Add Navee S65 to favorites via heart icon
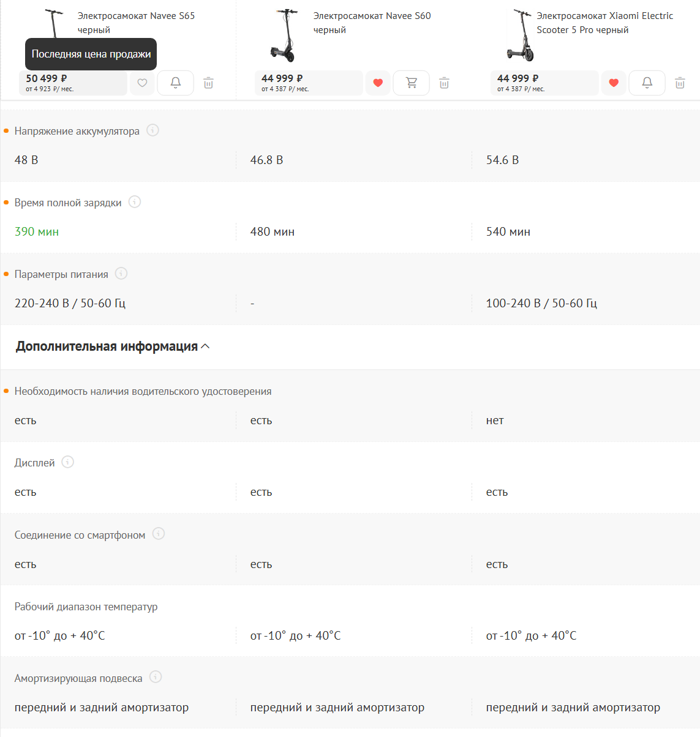Viewport: 700px width, 737px height. [x=142, y=83]
